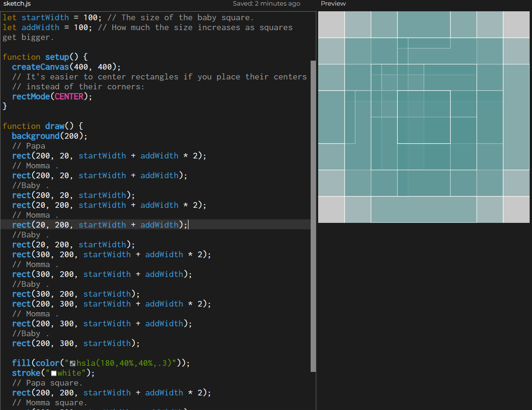The image size is (532, 410).
Task: Click 'rect(200, 20, startWidth + addWidth);' line
Action: 100,175
